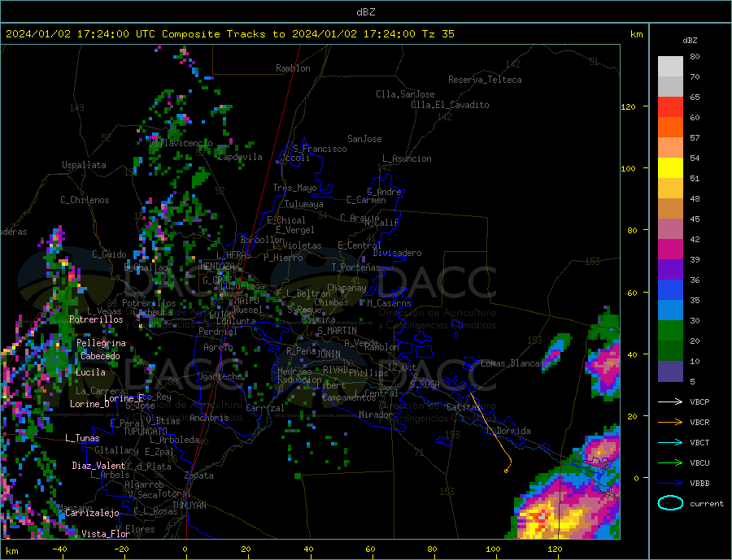Pick the purple swatch between 39 and 36

670,270
